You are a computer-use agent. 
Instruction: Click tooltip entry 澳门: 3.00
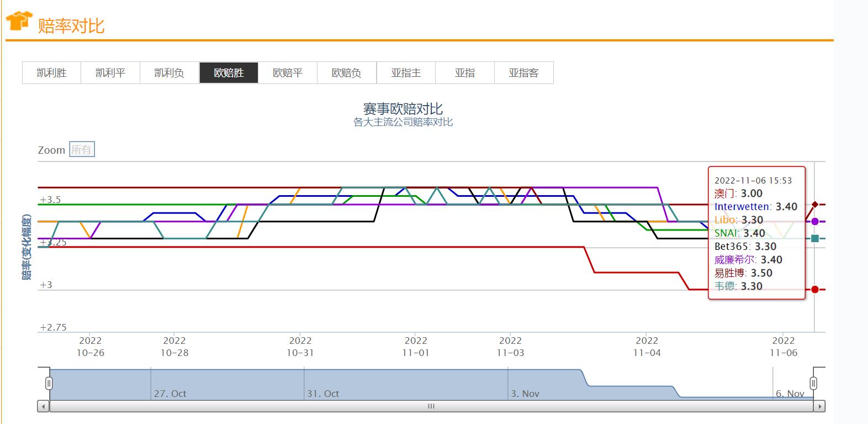click(738, 193)
